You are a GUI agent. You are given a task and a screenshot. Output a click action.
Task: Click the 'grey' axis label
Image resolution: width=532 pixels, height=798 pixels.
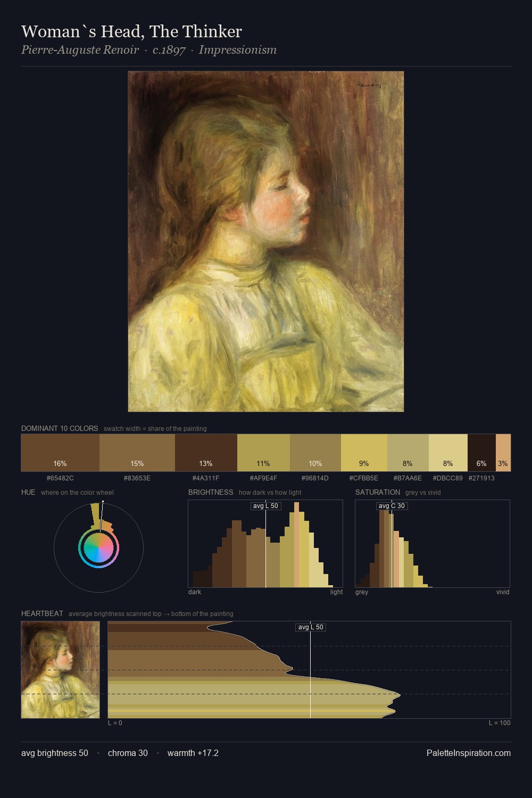point(362,592)
